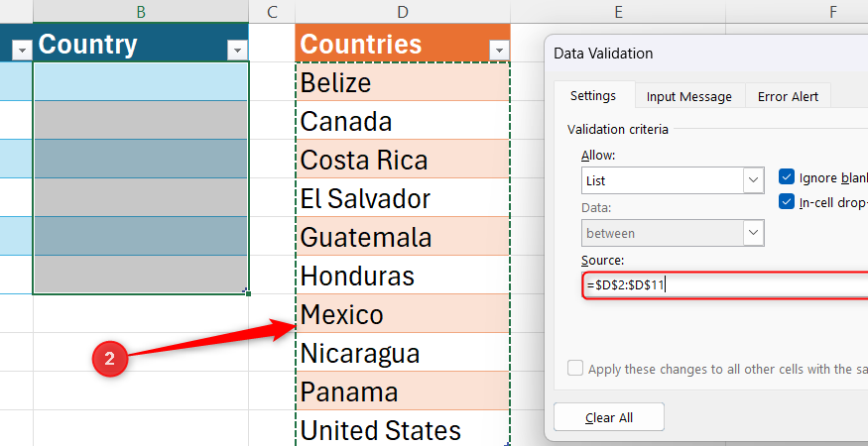
Task: Switch to the Settings tab
Action: pyautogui.click(x=593, y=96)
